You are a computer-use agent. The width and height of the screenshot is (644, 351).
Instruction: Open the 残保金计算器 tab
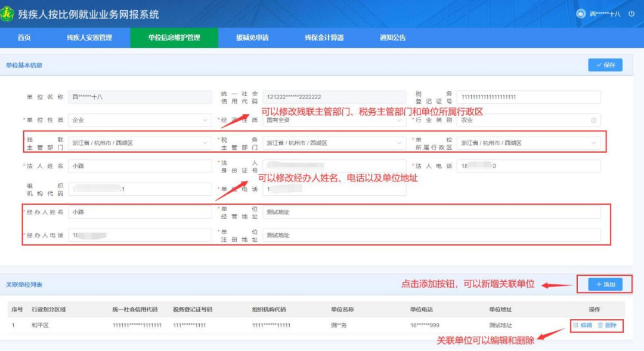(x=324, y=38)
